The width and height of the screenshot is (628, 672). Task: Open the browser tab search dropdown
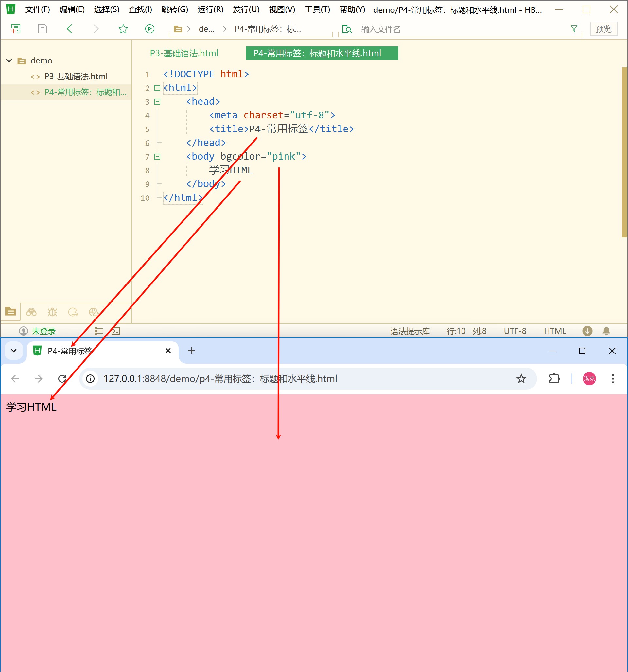(x=14, y=351)
